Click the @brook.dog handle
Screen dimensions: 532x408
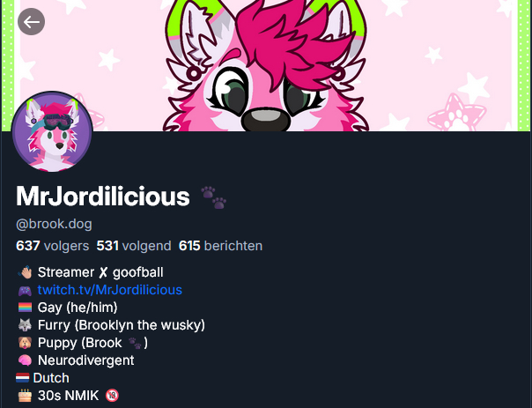click(x=54, y=224)
